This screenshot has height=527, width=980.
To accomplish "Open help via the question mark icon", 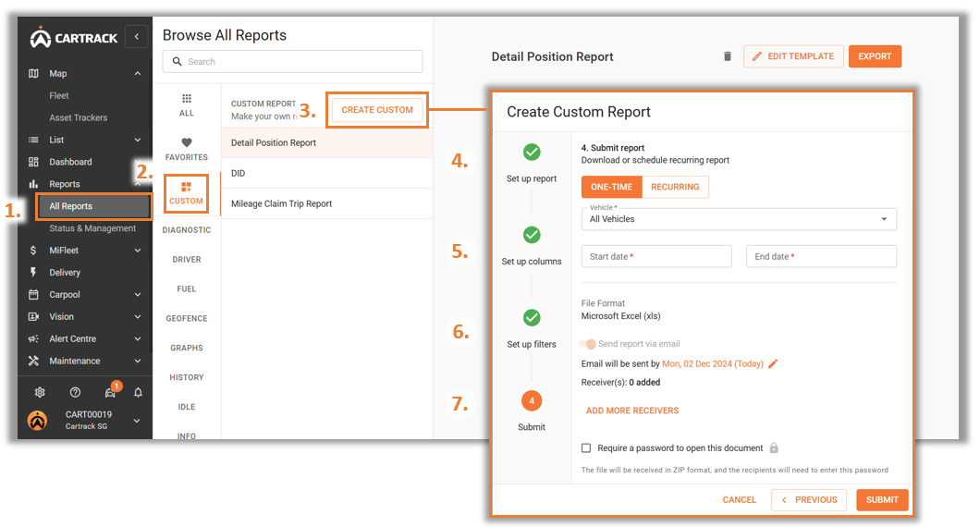I will pyautogui.click(x=75, y=392).
